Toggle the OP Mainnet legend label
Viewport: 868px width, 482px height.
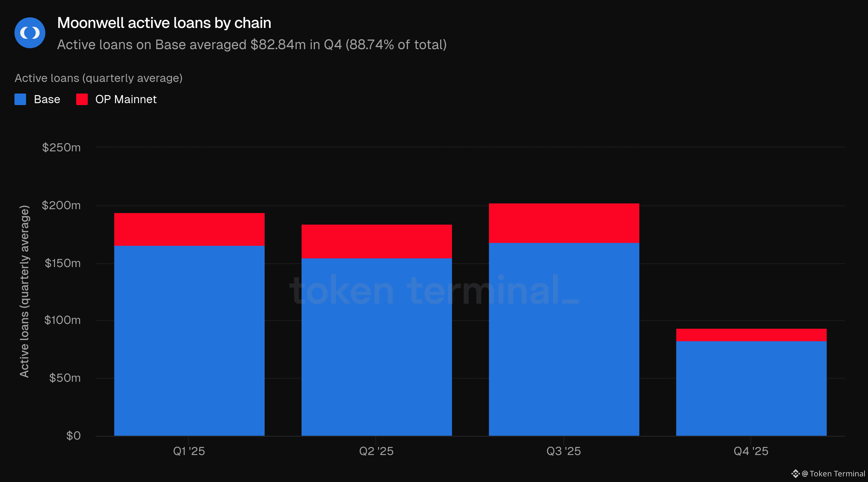point(126,99)
